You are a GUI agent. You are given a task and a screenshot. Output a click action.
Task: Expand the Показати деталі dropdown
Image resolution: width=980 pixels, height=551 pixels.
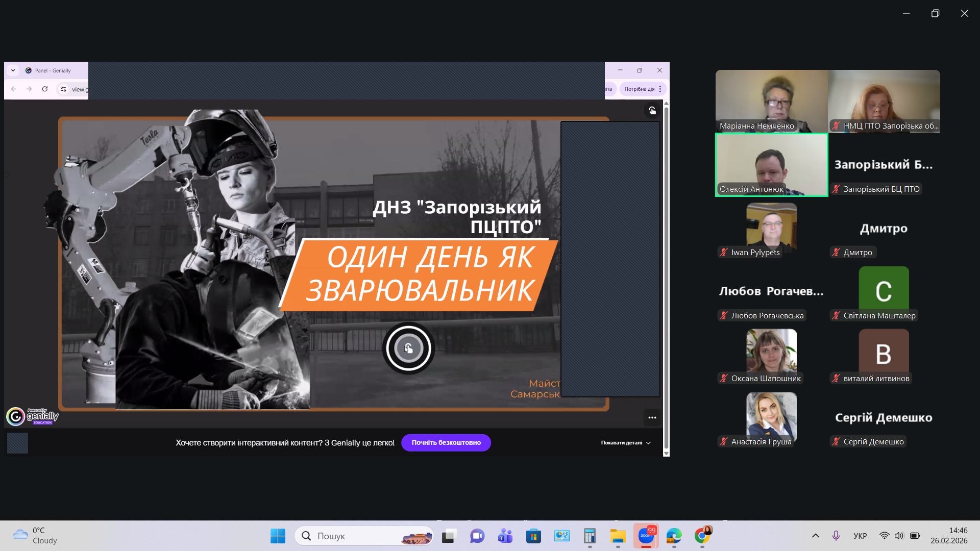626,443
